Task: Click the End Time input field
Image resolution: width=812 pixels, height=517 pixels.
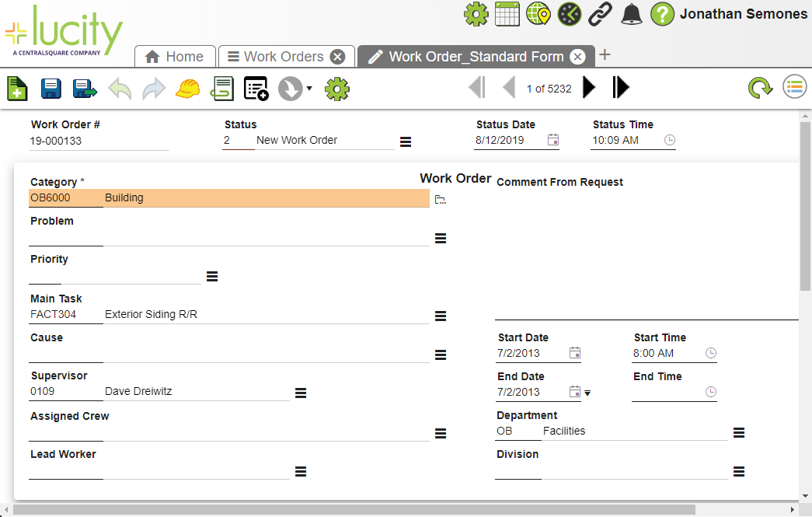Action: tap(667, 392)
